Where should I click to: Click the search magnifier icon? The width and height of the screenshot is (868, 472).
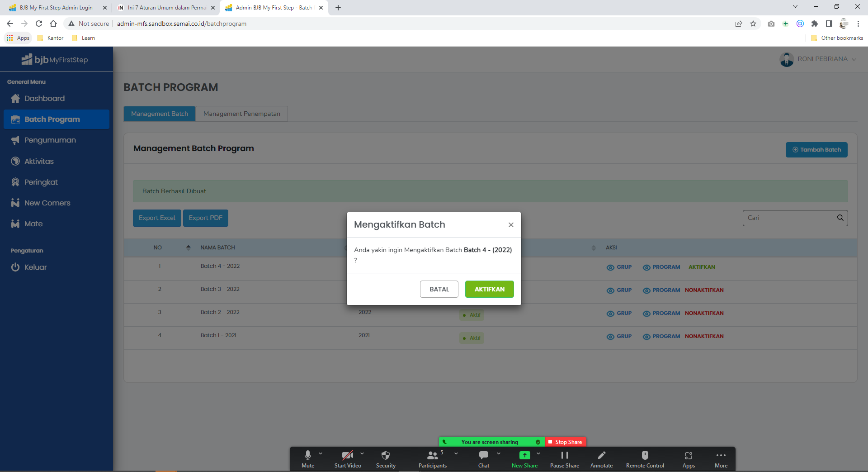click(x=840, y=218)
